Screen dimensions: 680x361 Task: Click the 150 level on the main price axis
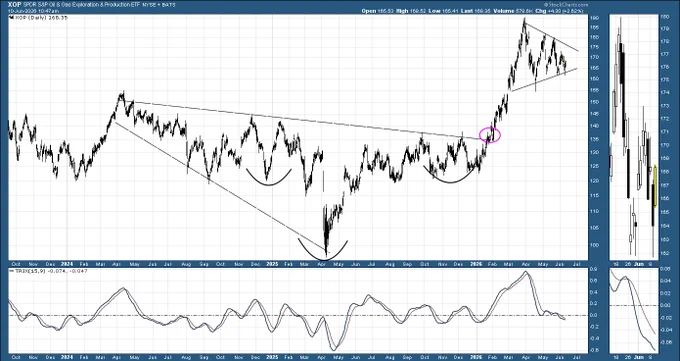pyautogui.click(x=594, y=102)
